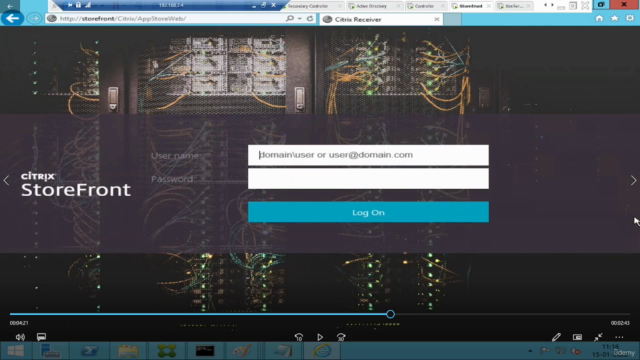Open Notepad from taskbar
Image resolution: width=640 pixels, height=360 pixels.
(282, 351)
